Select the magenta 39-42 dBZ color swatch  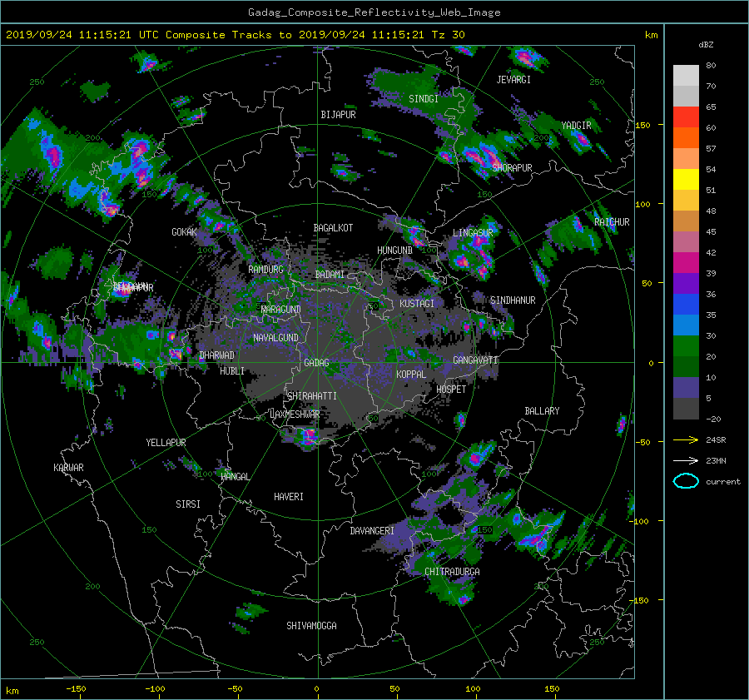686,263
